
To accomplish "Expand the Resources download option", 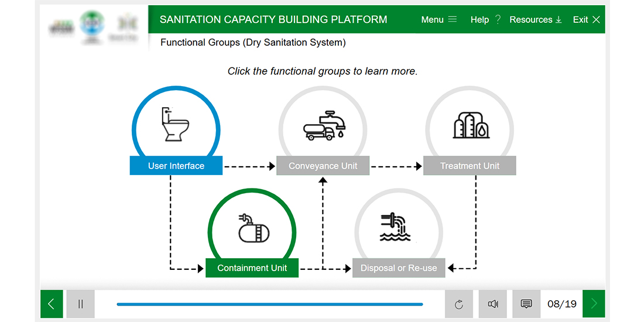I will click(535, 20).
